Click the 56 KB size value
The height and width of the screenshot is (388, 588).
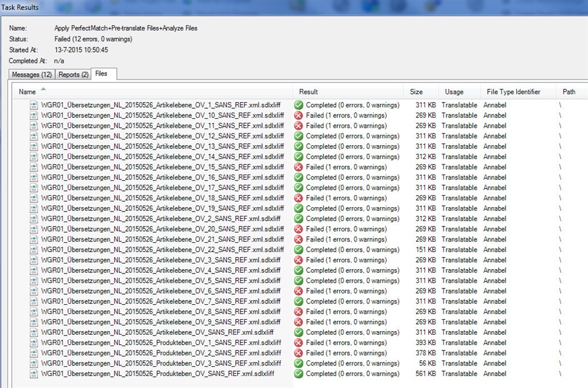click(427, 363)
